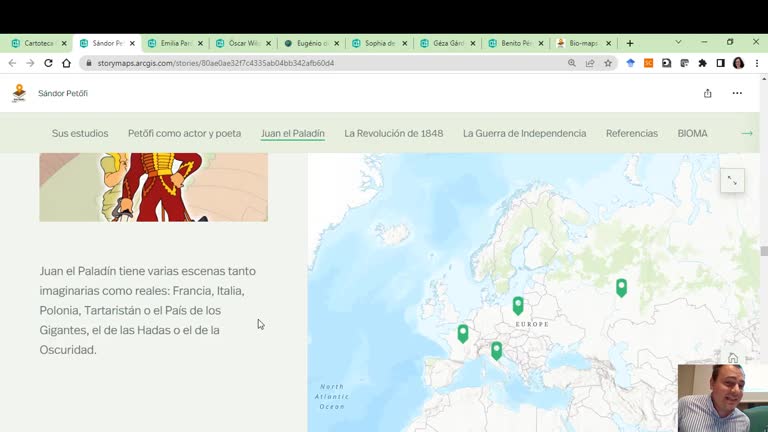Click the story share icon

[708, 93]
